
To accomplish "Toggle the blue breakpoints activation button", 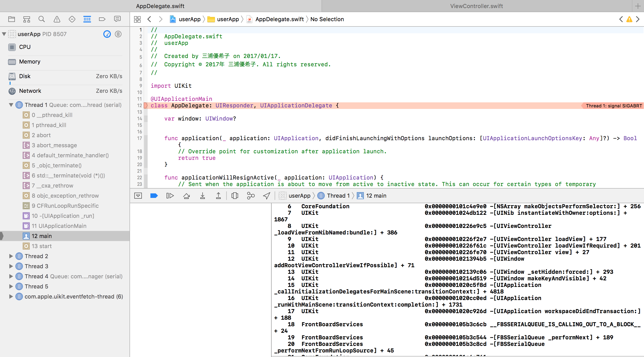I will pyautogui.click(x=154, y=196).
